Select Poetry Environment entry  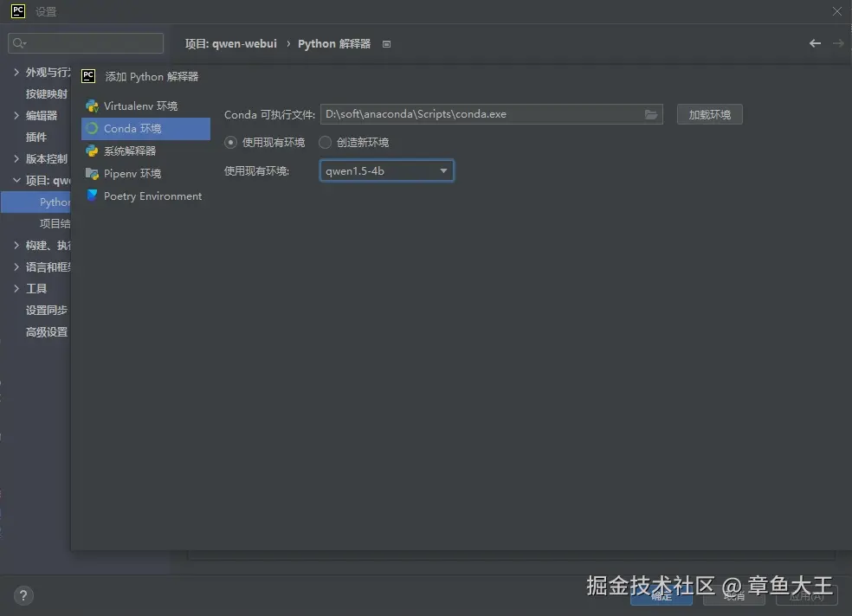[x=145, y=196]
